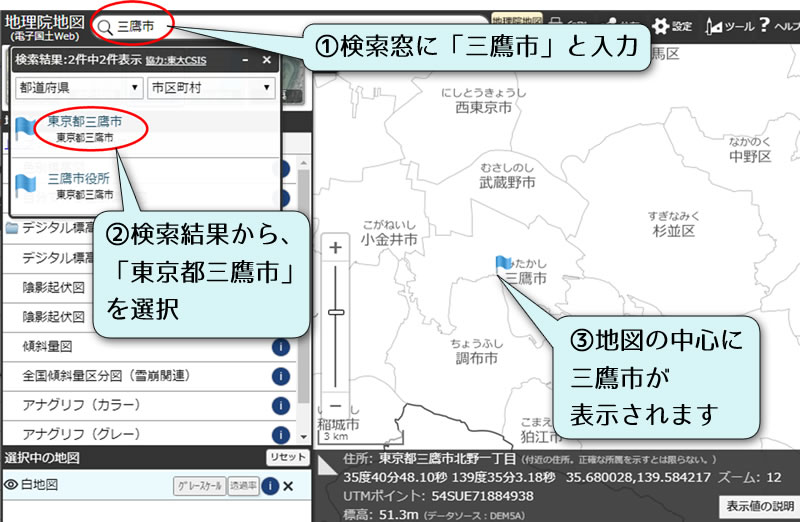Click the 杉並区 map label
The height and width of the screenshot is (522, 800).
(674, 231)
